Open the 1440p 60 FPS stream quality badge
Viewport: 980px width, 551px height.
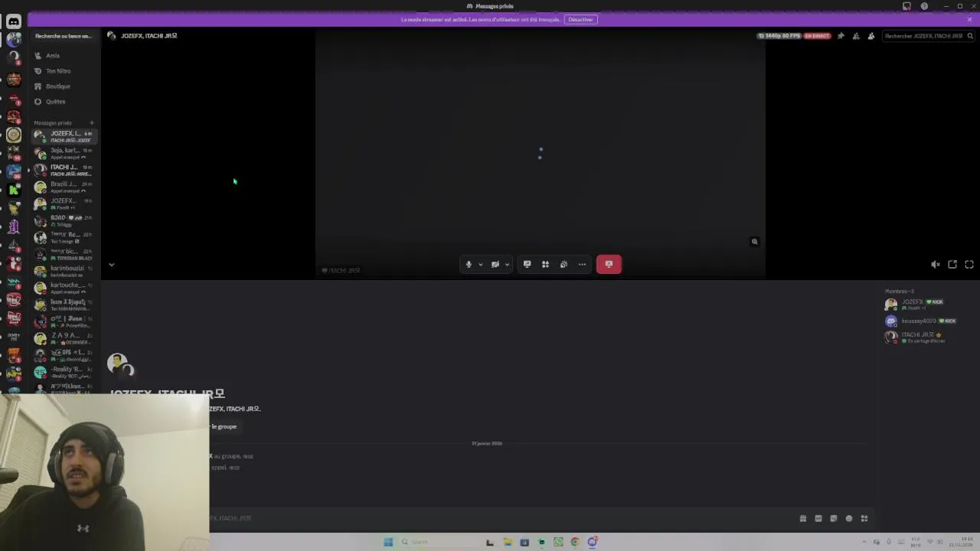(779, 36)
